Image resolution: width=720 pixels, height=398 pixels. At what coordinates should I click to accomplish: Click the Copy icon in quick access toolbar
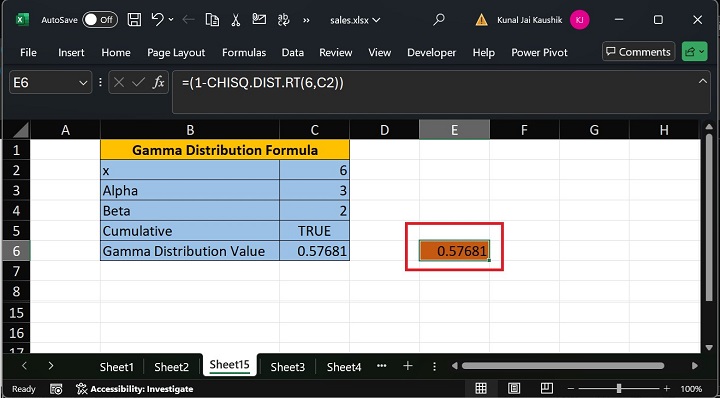point(212,20)
